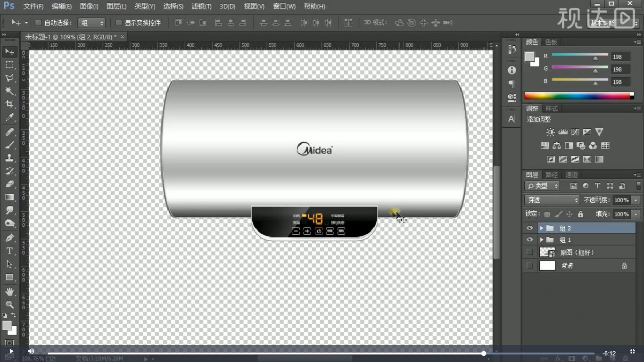
Task: Select the Rectangular Marquee tool
Action: pos(9,65)
